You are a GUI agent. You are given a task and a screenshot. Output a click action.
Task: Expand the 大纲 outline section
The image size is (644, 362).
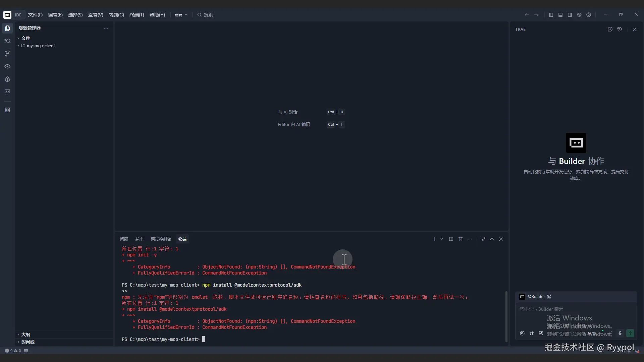pos(26,335)
